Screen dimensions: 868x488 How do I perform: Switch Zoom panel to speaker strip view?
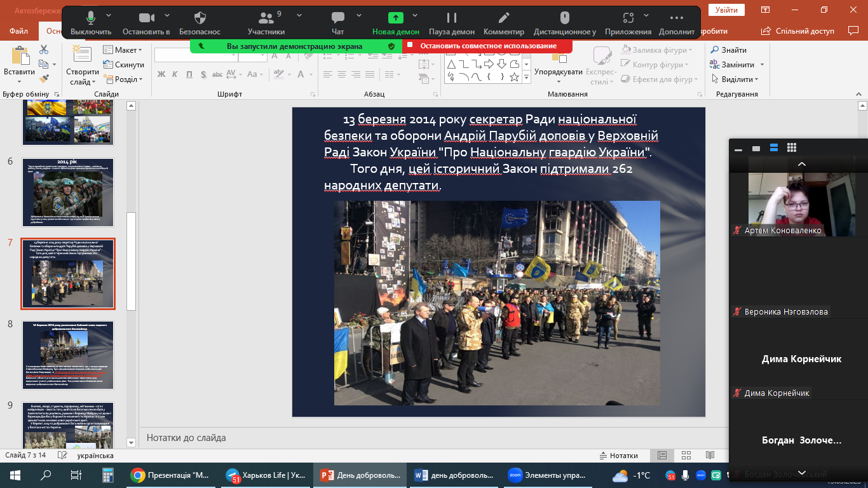(774, 147)
